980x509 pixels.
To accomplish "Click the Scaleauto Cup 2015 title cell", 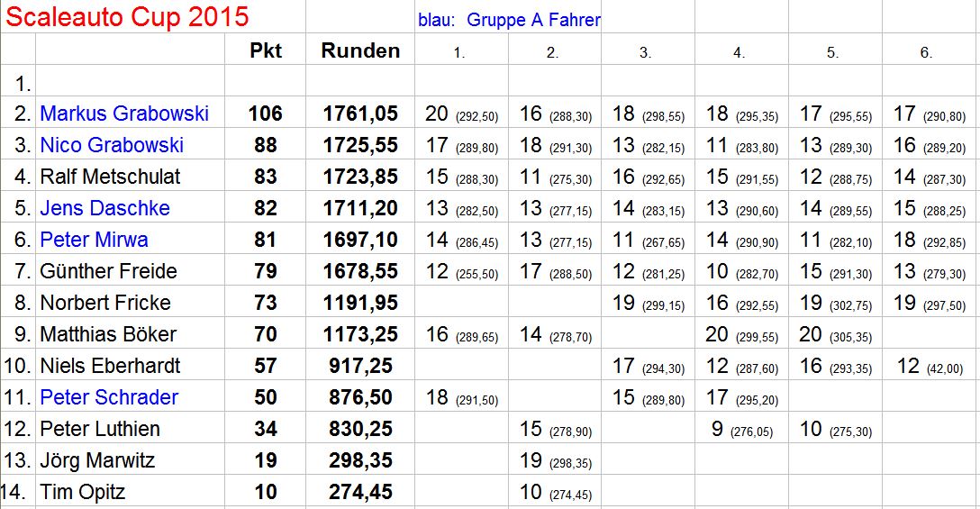I will pos(127,17).
